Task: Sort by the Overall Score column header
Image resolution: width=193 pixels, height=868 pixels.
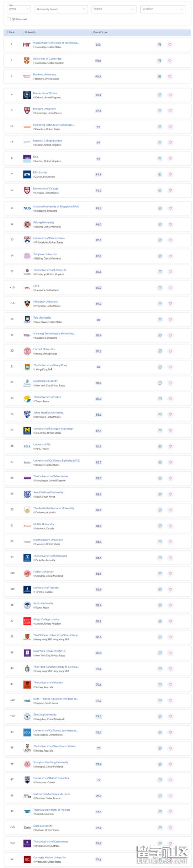Action: click(100, 32)
